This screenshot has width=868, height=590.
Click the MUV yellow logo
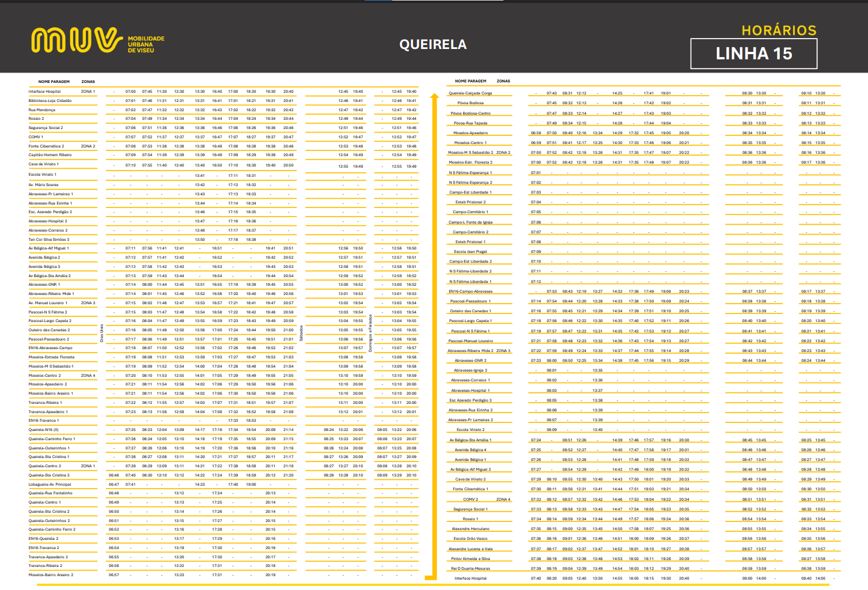pos(77,40)
